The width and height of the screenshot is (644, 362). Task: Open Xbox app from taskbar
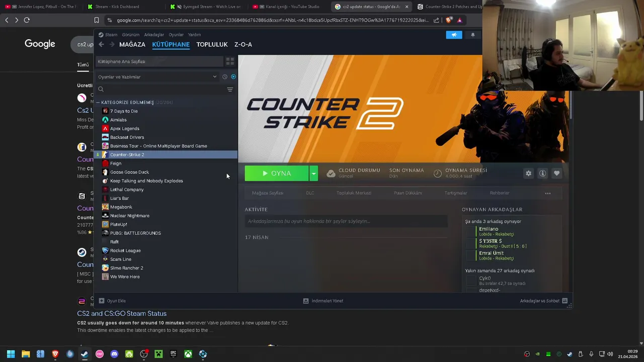188,354
